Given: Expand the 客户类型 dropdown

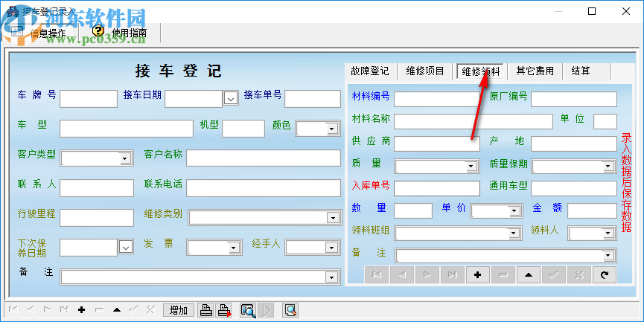Looking at the screenshot, I should pos(124,158).
